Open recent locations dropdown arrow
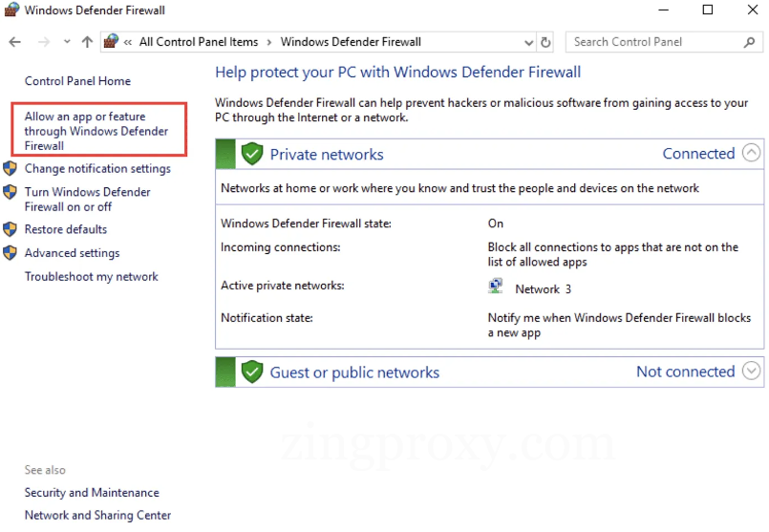Image resolution: width=769 pixels, height=532 pixels. pyautogui.click(x=67, y=42)
